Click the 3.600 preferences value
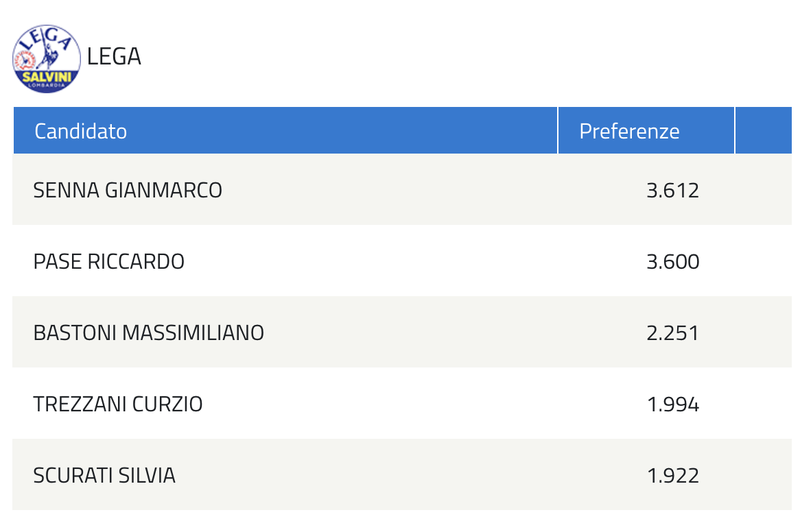This screenshot has height=532, width=800. [672, 261]
